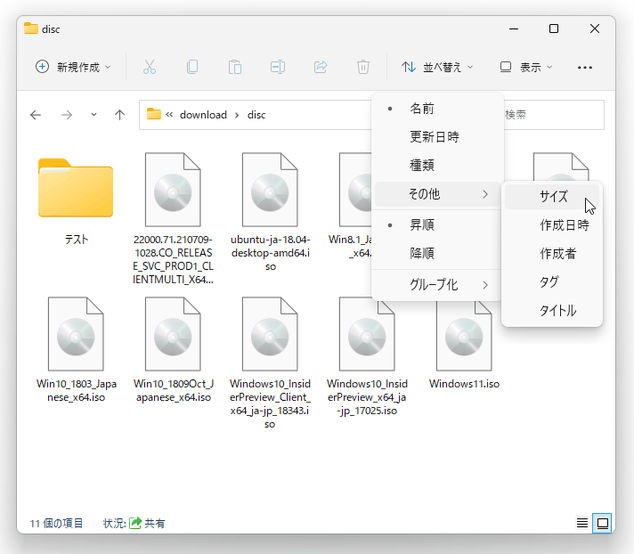
Task: Select the partially hidden Win8.1 ISO file
Action: point(351,205)
